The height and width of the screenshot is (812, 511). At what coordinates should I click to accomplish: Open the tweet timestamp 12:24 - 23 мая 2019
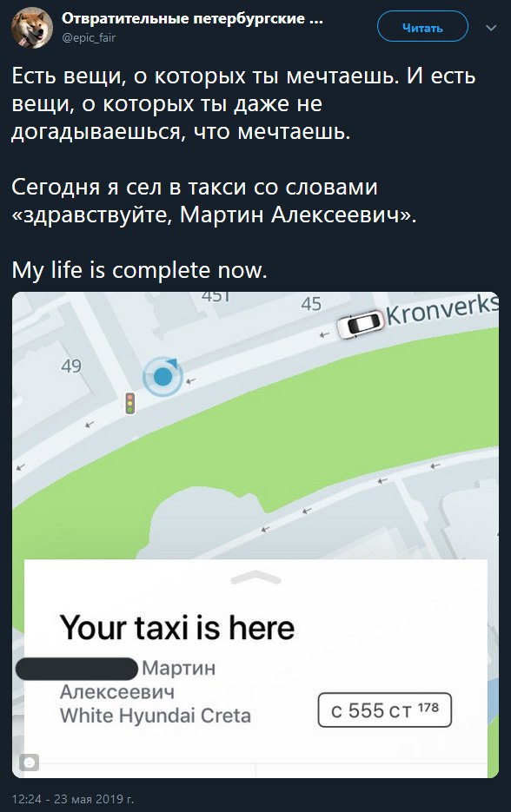[x=72, y=799]
